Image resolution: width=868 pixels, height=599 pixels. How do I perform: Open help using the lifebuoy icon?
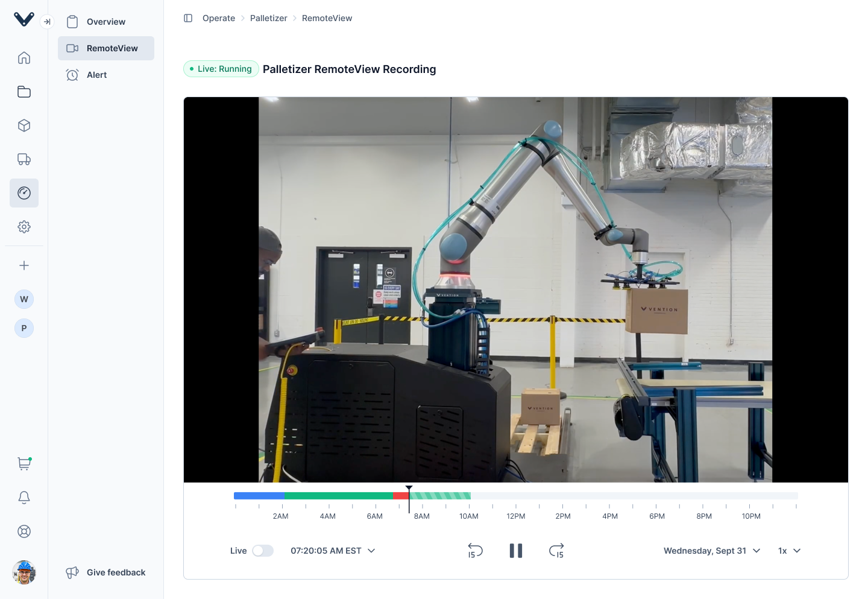(24, 531)
